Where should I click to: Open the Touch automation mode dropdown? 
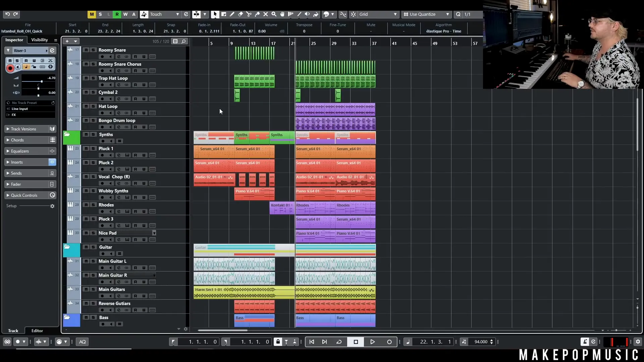[164, 14]
